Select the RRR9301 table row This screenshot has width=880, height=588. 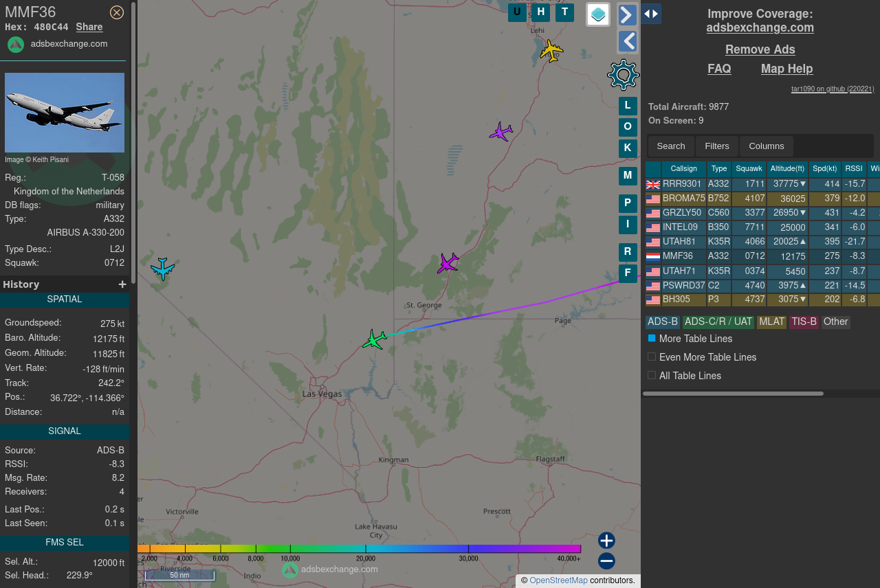coord(762,184)
